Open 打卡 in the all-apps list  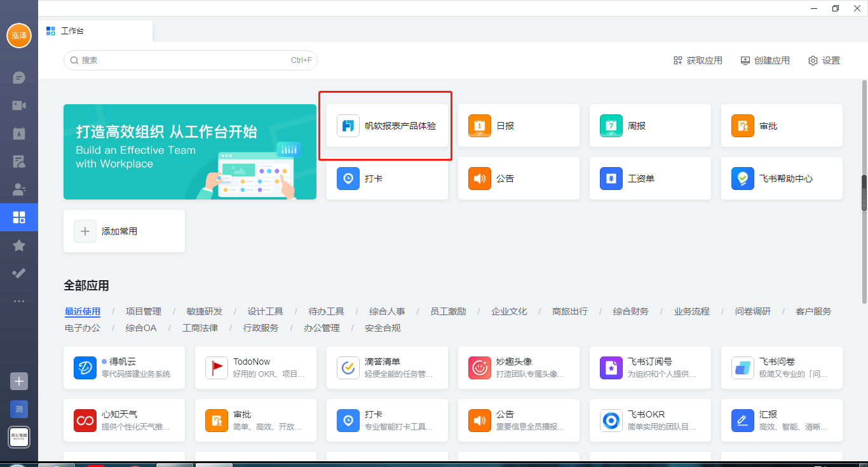(387, 420)
